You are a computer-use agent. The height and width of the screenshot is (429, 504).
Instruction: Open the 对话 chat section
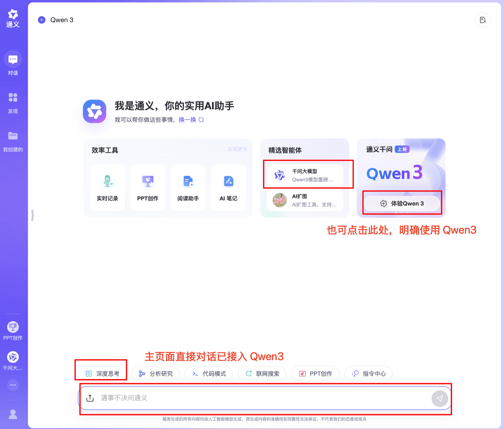tap(13, 63)
